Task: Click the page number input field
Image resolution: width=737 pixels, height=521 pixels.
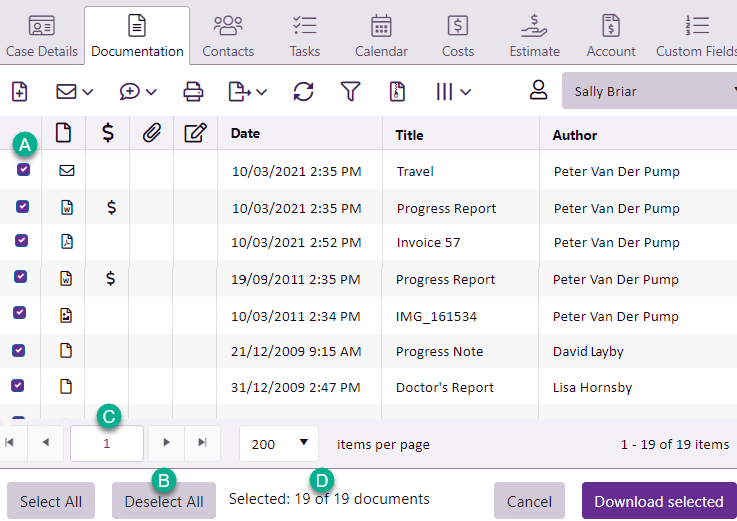Action: pyautogui.click(x=108, y=443)
